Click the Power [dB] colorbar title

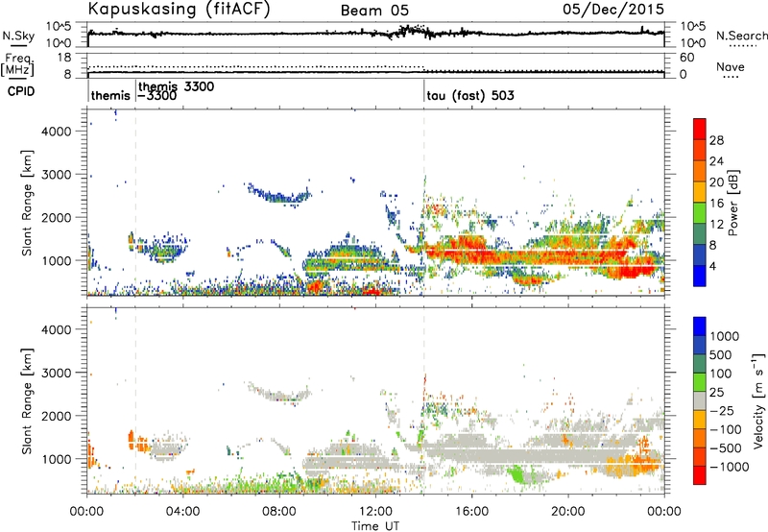click(x=732, y=203)
